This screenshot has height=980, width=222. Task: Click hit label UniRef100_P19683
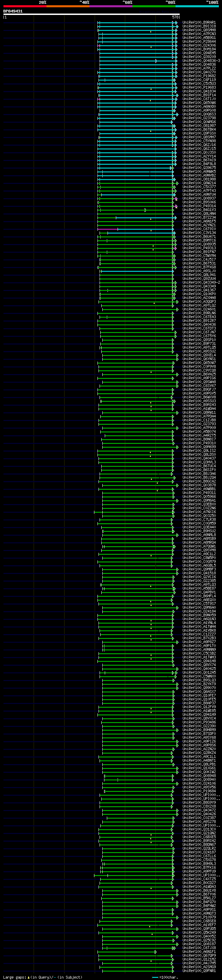(199, 88)
